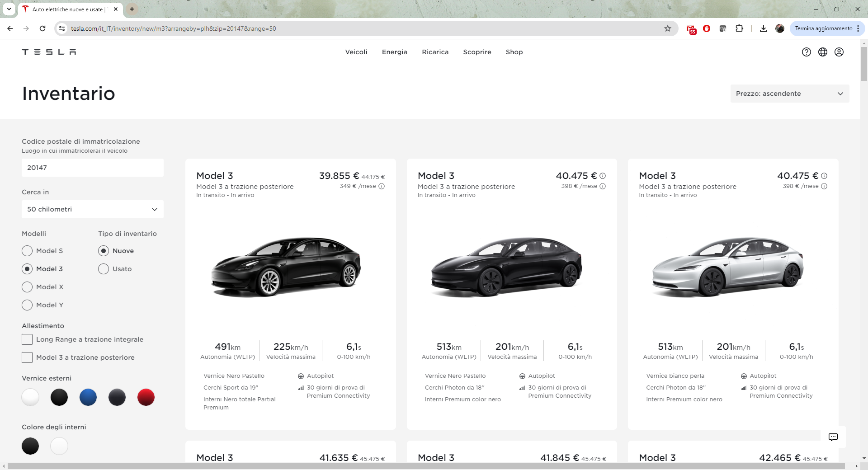The height and width of the screenshot is (470, 868).
Task: Click the postal code field containing 20147
Action: tap(93, 168)
